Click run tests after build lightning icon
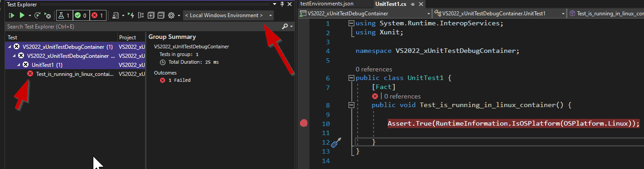The image size is (644, 169). 131,15
